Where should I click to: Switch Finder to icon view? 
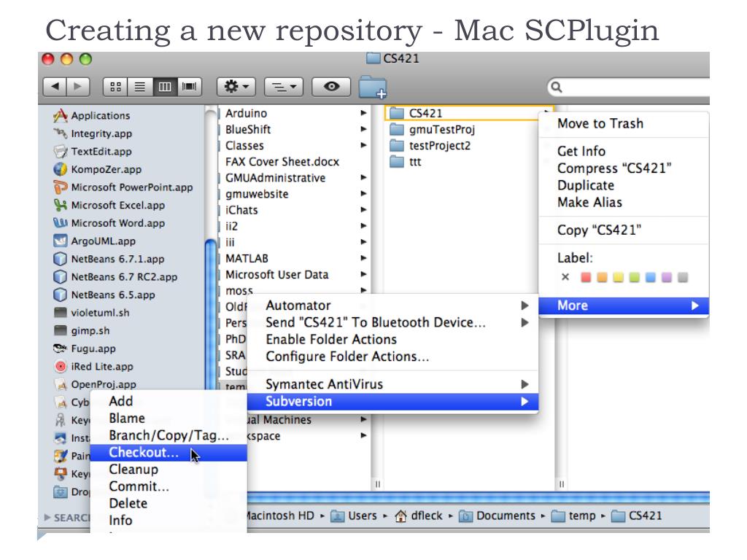[116, 87]
